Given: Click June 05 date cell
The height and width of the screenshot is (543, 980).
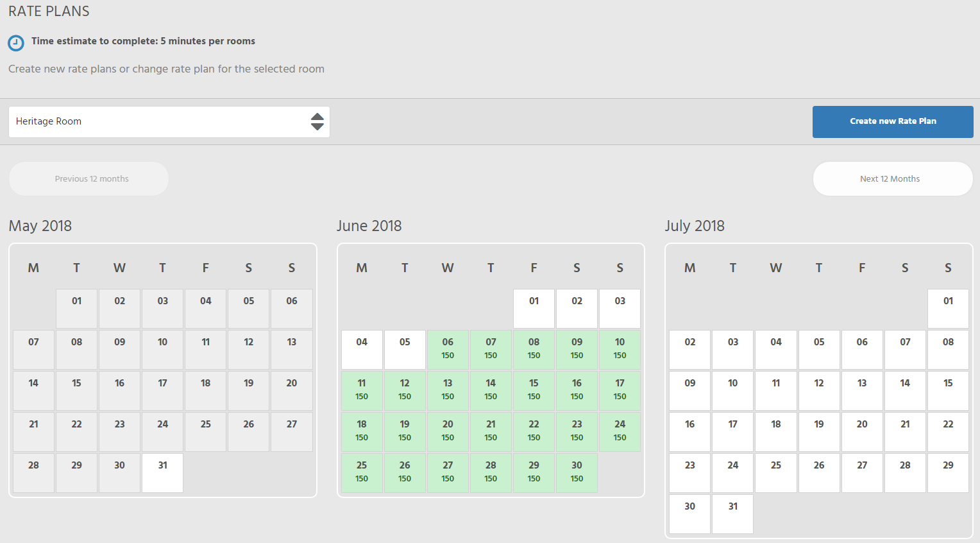Looking at the screenshot, I should 405,350.
